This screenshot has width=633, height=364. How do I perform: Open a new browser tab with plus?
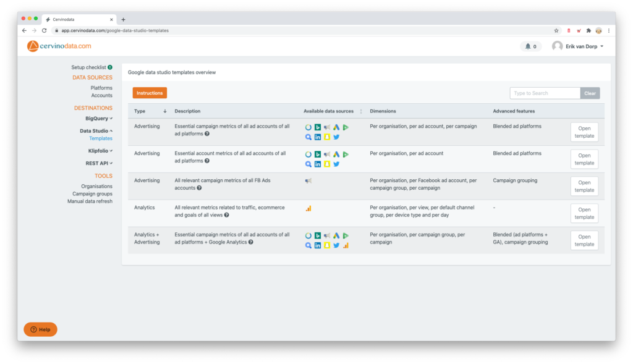[123, 19]
